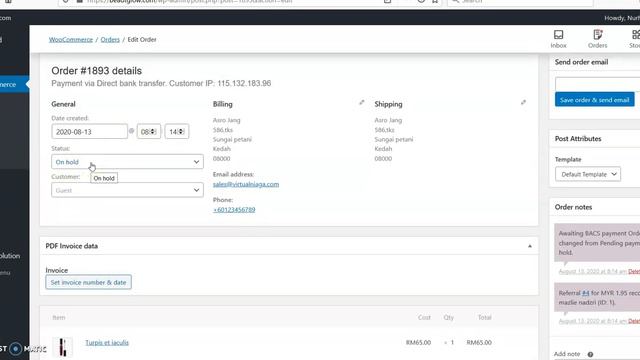Collapse the PDF Invoice data panel
Image resolution: width=640 pixels, height=360 pixels.
(x=530, y=246)
